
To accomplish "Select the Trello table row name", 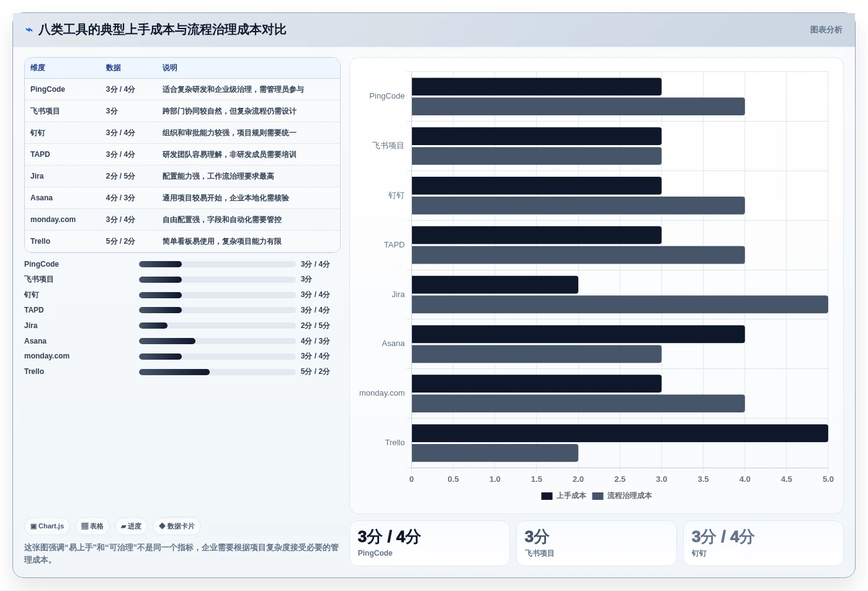I will pyautogui.click(x=40, y=241).
